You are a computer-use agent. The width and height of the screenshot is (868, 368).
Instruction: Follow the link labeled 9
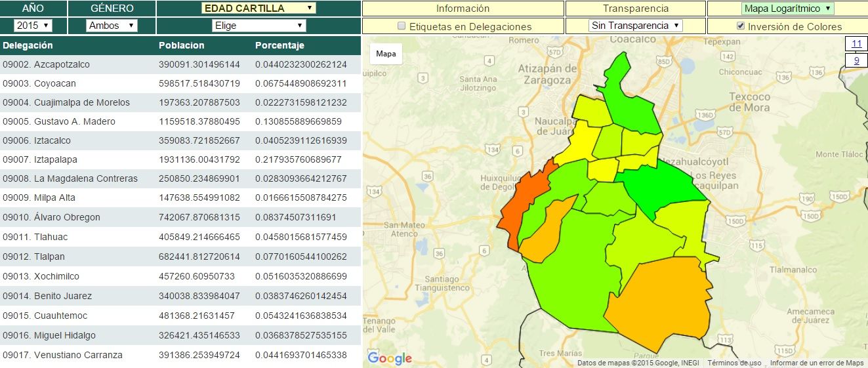(856, 60)
